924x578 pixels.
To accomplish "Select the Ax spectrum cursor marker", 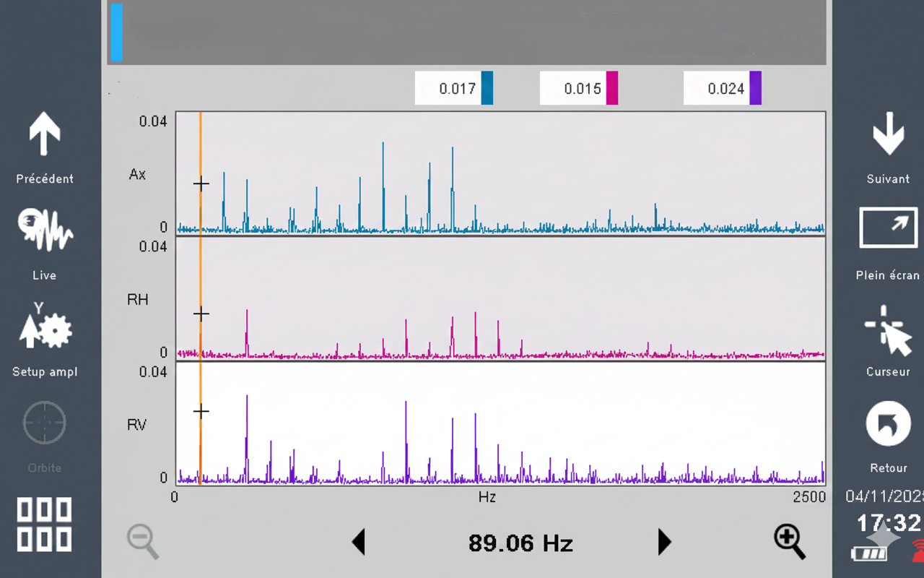I will 201,184.
